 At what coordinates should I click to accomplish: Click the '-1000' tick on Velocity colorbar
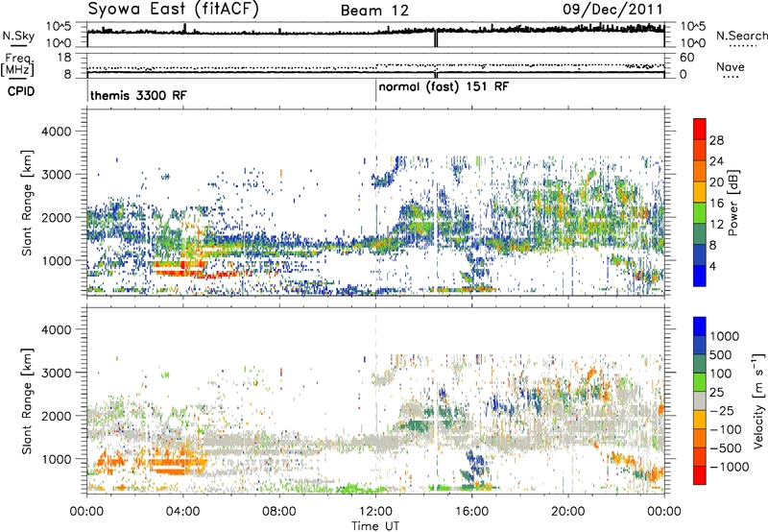click(x=729, y=467)
